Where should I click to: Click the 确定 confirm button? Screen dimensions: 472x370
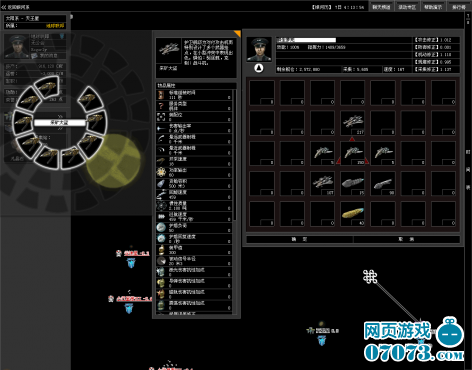[x=299, y=239]
